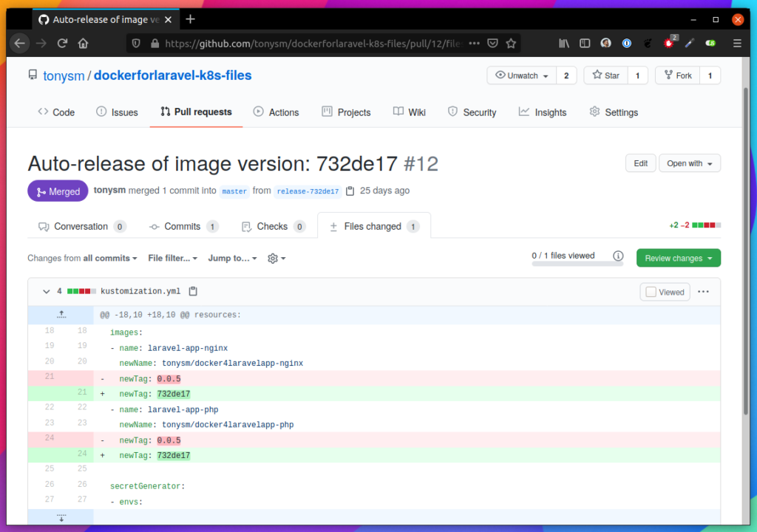Click the files viewed progress bar
This screenshot has height=532, width=757.
(x=577, y=264)
